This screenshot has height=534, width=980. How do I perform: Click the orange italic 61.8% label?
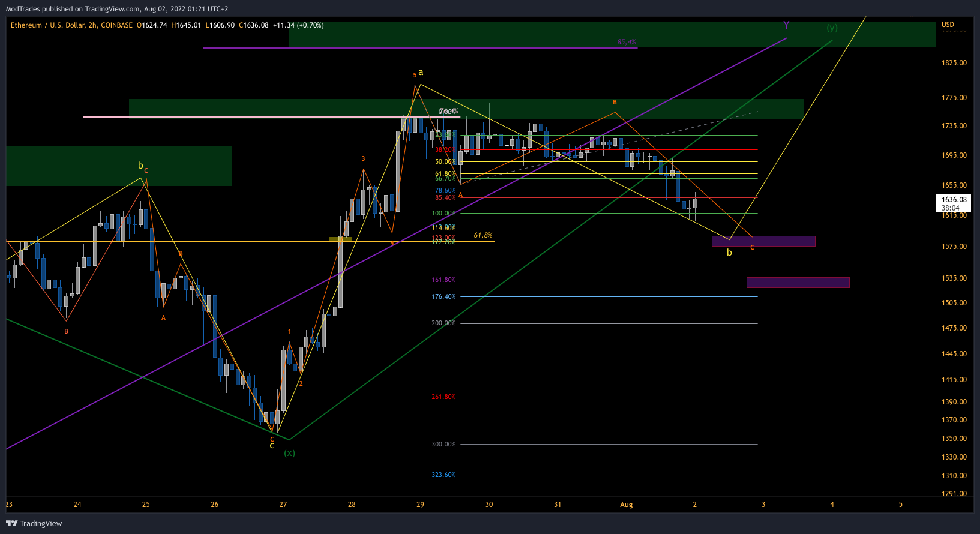click(483, 235)
